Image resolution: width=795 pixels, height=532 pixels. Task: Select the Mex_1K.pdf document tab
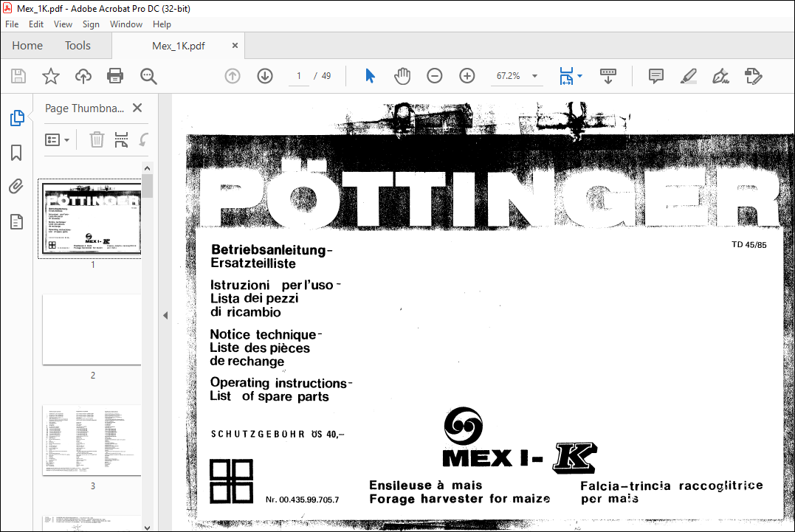click(x=179, y=46)
